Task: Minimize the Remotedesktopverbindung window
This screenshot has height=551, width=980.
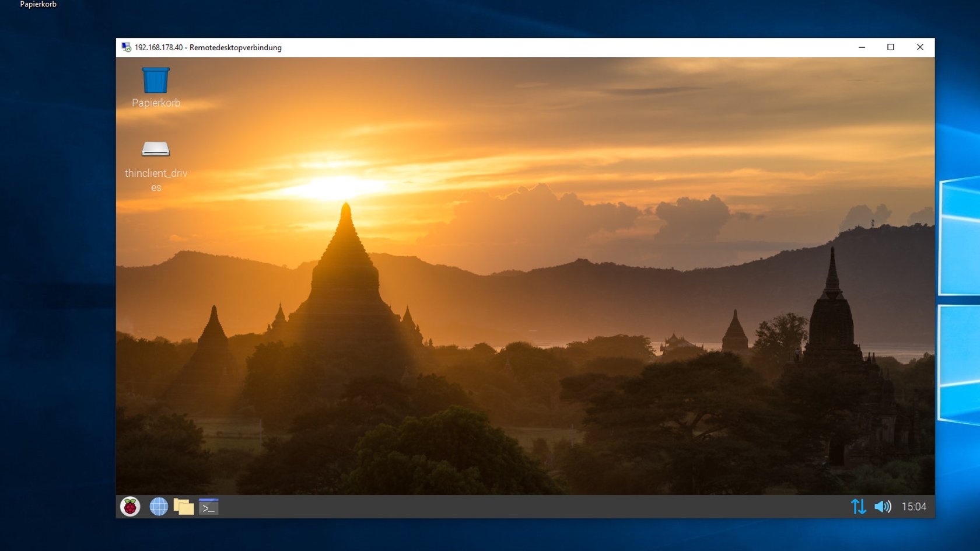Action: (862, 47)
